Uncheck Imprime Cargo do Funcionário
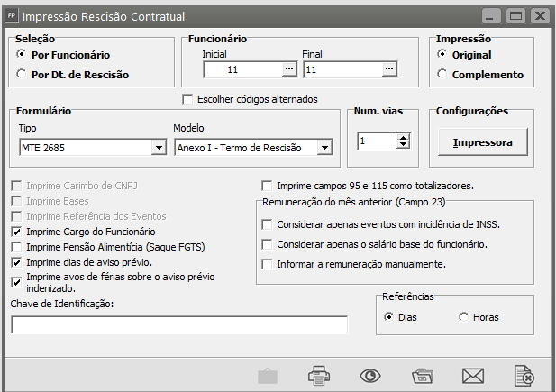The width and height of the screenshot is (556, 392). 19,232
